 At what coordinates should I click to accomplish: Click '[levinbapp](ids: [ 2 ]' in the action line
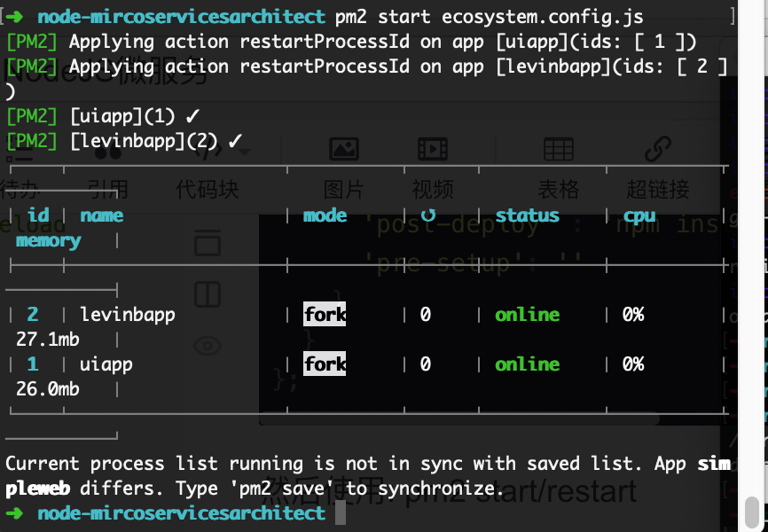[612, 66]
